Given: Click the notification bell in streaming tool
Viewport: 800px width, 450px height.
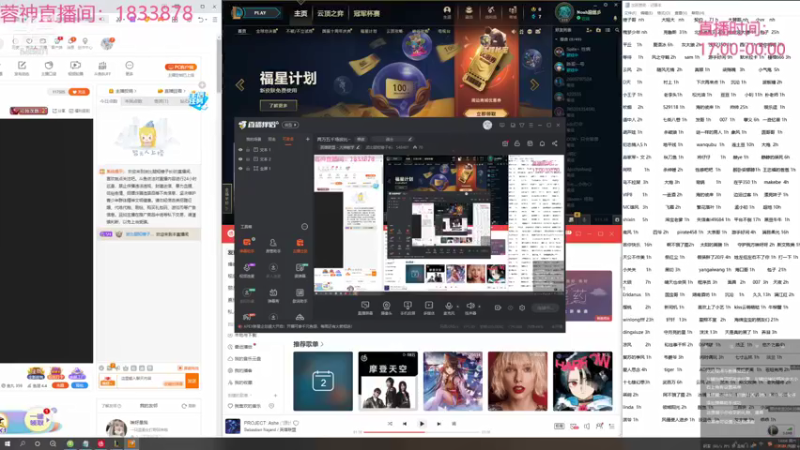Looking at the screenshot, I should [542, 144].
